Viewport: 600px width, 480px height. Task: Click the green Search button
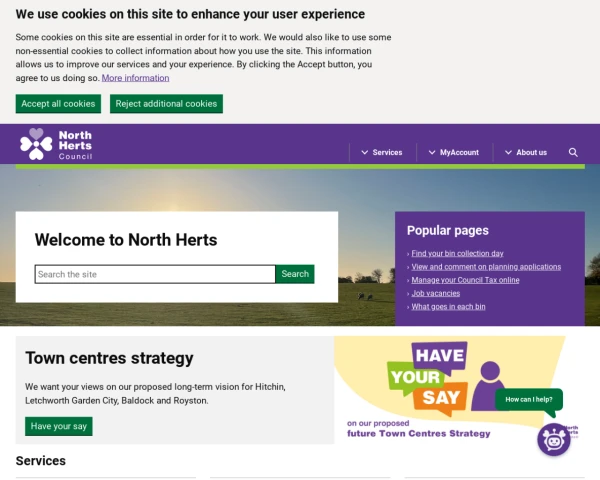[295, 274]
